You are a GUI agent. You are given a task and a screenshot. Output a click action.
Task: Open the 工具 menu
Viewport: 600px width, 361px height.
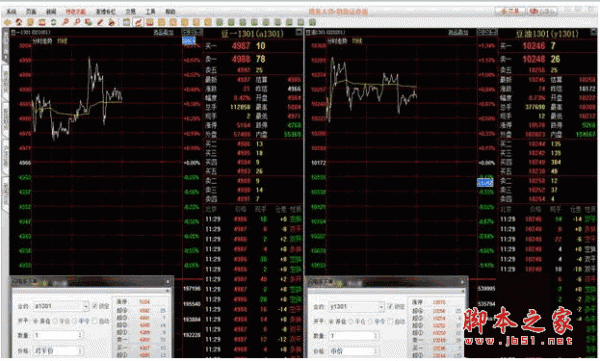150,12
